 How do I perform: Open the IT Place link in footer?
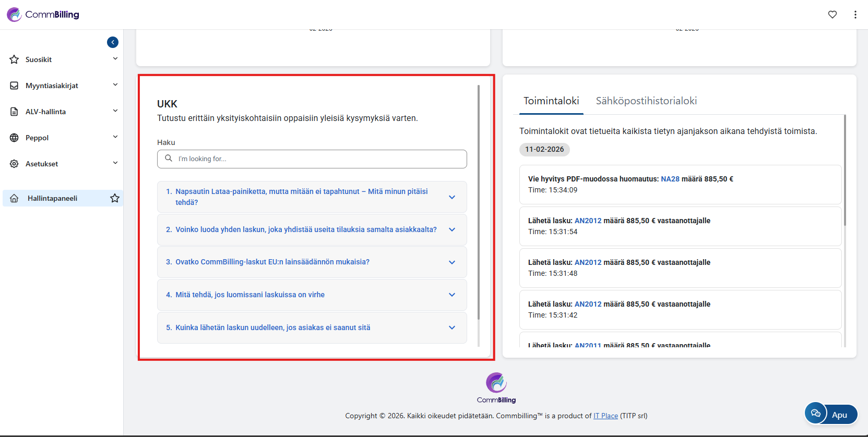[x=605, y=416]
